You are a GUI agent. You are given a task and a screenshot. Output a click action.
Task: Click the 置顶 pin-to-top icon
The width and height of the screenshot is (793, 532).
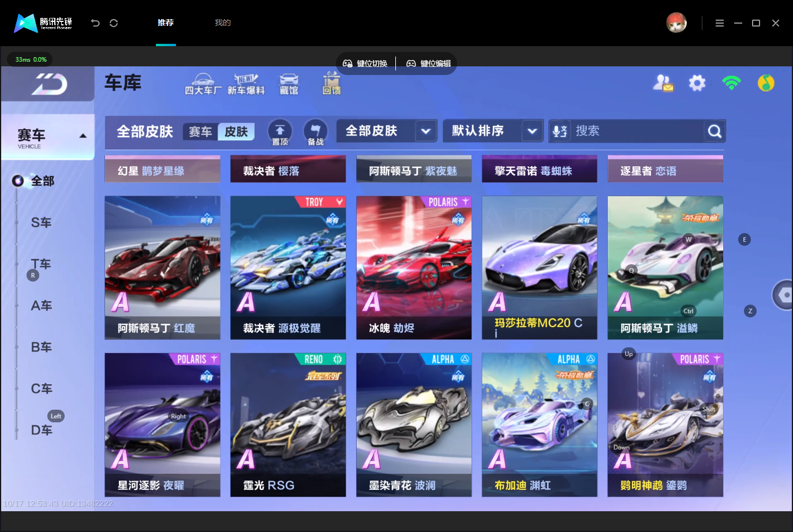pos(280,132)
